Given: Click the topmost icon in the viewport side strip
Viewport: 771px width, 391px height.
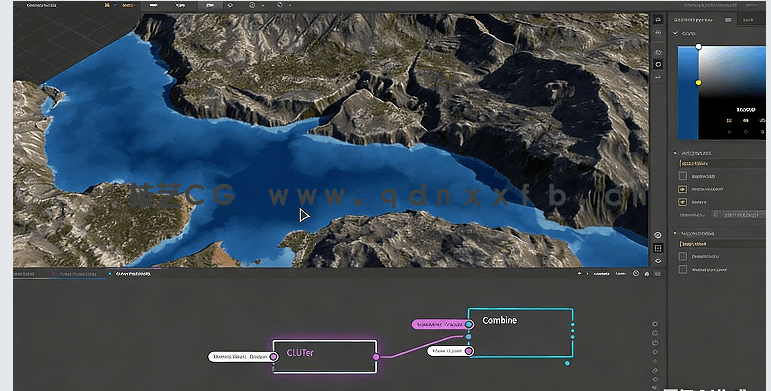Looking at the screenshot, I should (658, 19).
